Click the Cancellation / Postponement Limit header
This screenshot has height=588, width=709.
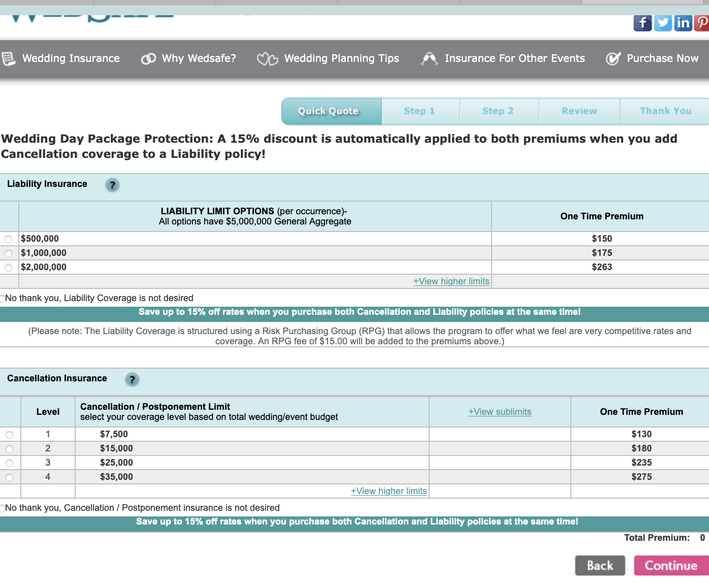(x=155, y=407)
